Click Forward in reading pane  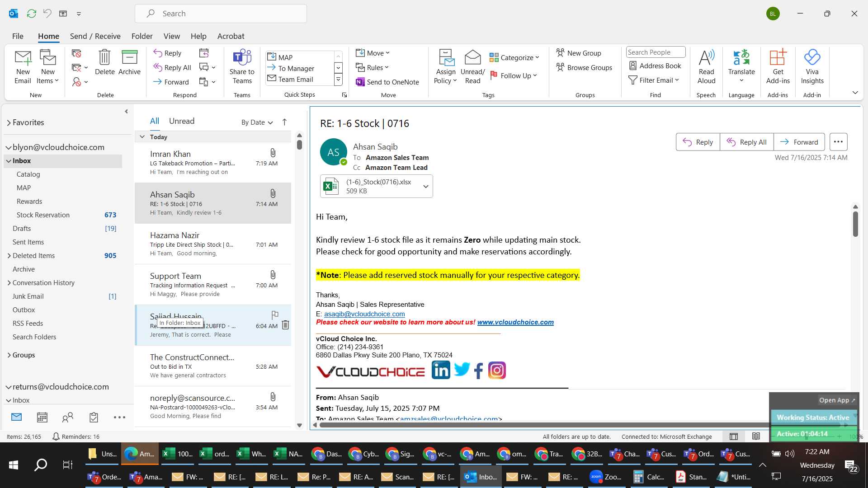coord(799,142)
